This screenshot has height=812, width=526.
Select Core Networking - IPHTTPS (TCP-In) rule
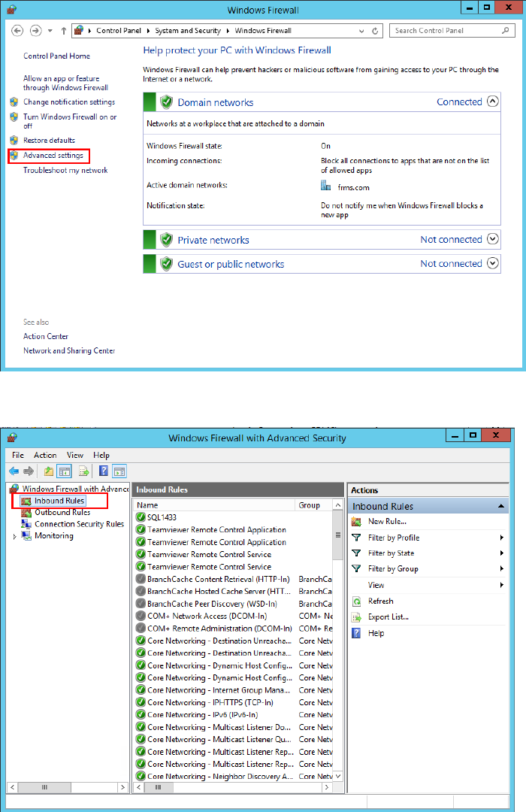210,703
